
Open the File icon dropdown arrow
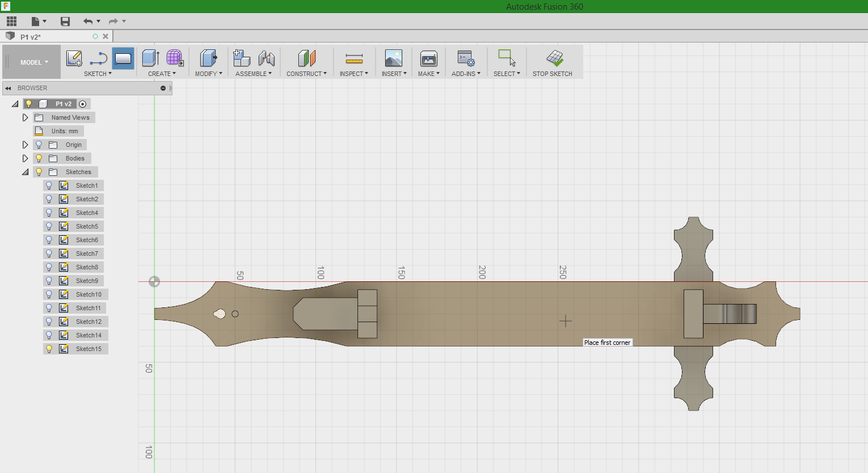tap(45, 22)
